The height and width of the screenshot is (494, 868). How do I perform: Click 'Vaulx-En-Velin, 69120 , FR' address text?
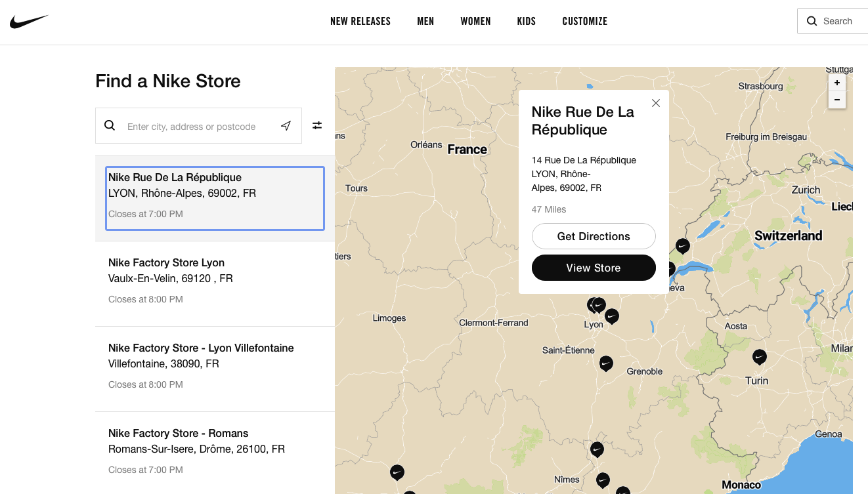point(171,278)
